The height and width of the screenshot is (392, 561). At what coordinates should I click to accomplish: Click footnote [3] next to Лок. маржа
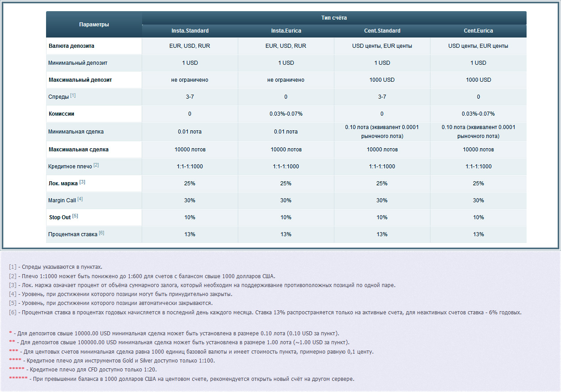[82, 182]
